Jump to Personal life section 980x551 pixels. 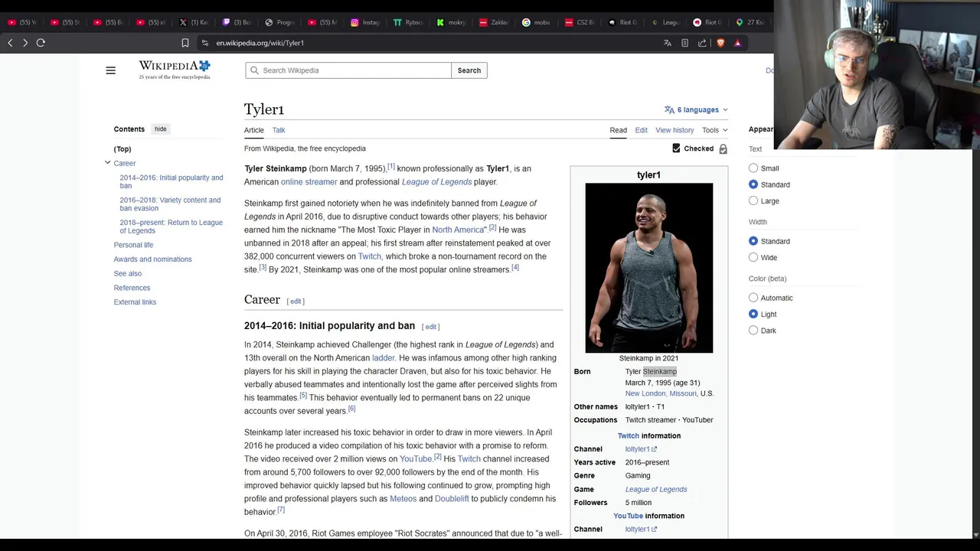click(133, 245)
